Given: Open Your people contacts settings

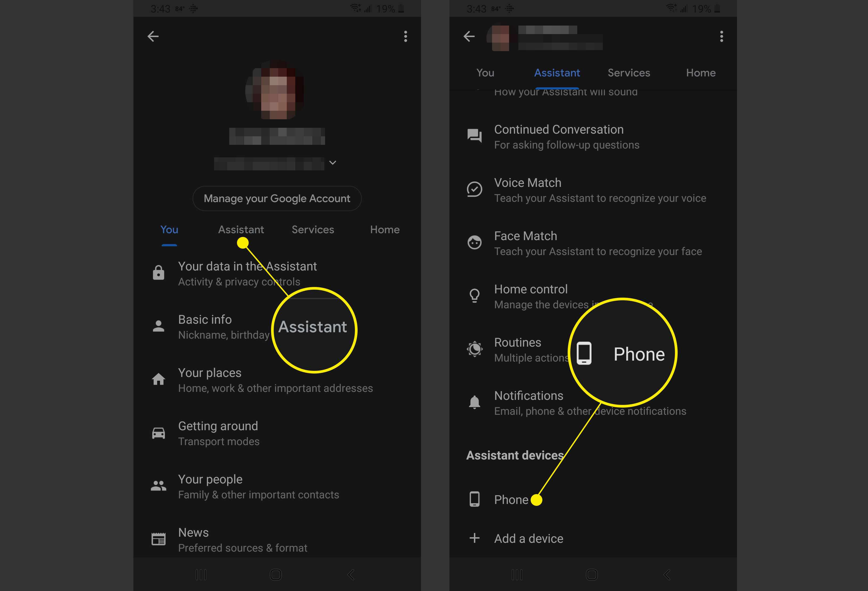Looking at the screenshot, I should [x=277, y=486].
